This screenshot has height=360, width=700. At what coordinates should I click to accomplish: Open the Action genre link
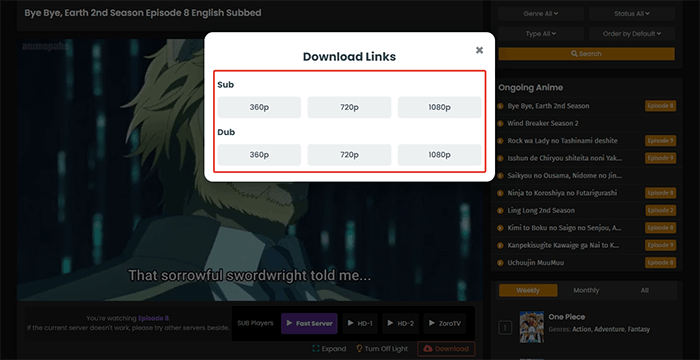581,329
